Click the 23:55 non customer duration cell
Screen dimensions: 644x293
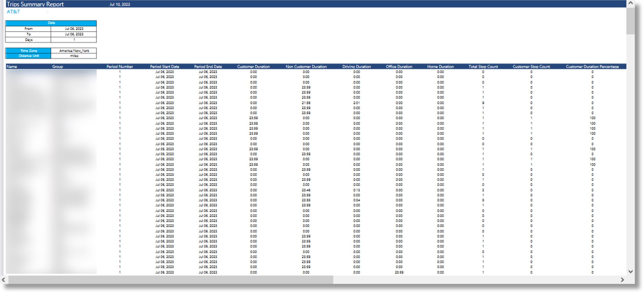click(x=306, y=200)
